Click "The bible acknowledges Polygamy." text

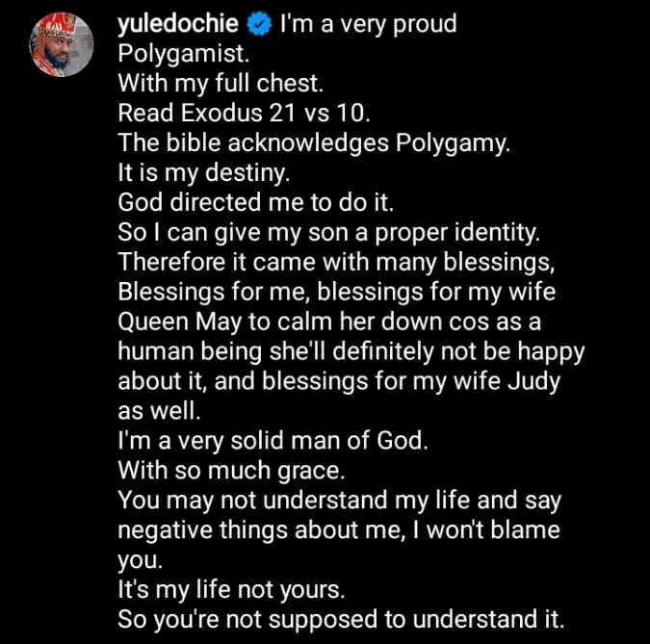(x=314, y=143)
